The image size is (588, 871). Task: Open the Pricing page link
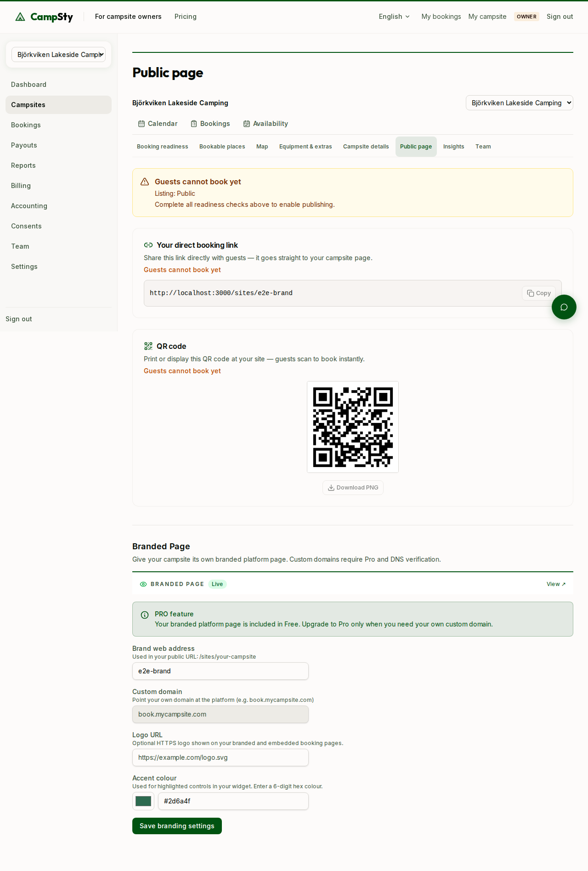coord(186,17)
